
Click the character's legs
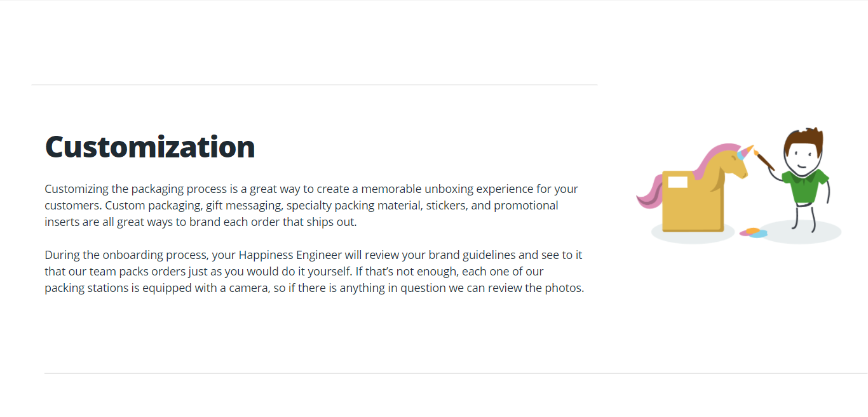803,217
